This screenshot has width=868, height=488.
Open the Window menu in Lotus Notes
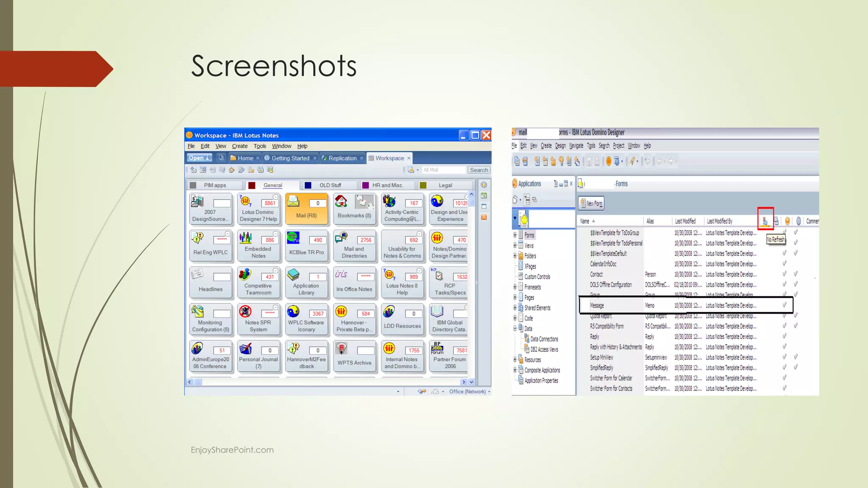[x=281, y=146]
